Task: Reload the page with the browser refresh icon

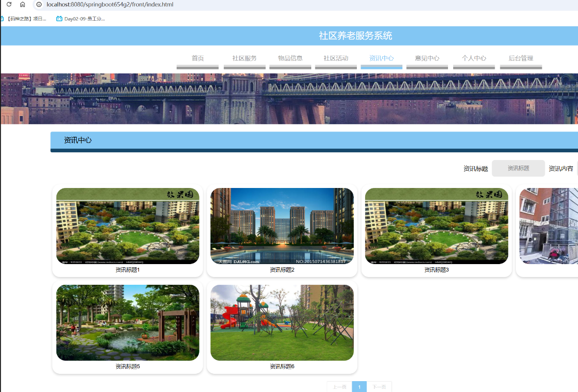Action: pyautogui.click(x=9, y=5)
